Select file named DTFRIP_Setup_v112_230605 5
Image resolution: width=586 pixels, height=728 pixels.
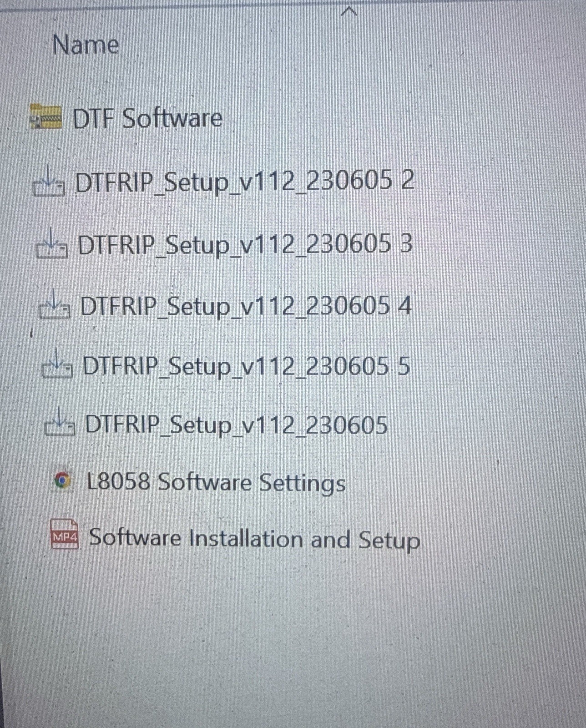click(x=246, y=367)
